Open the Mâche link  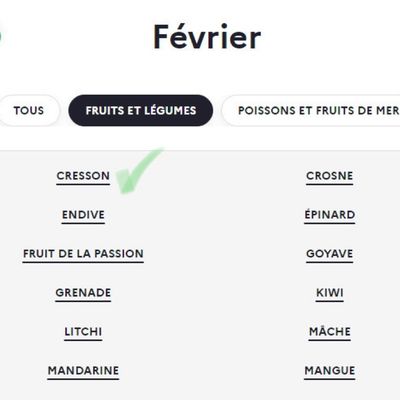329,332
